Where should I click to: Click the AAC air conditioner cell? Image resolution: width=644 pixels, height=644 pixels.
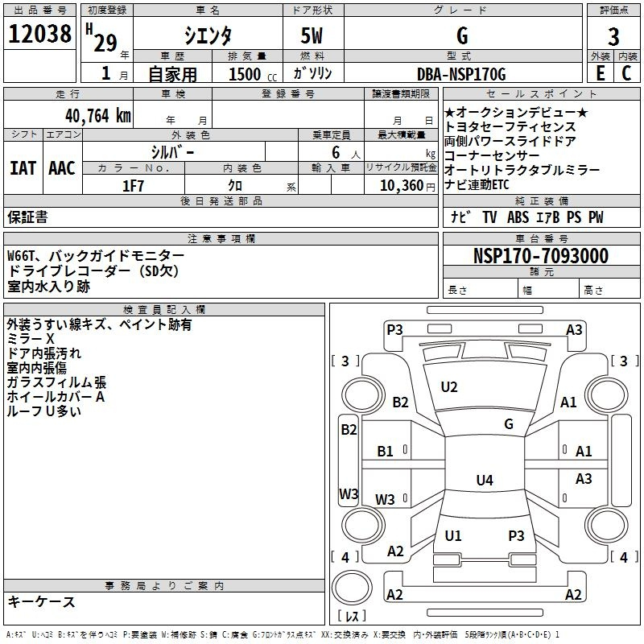tap(62, 168)
